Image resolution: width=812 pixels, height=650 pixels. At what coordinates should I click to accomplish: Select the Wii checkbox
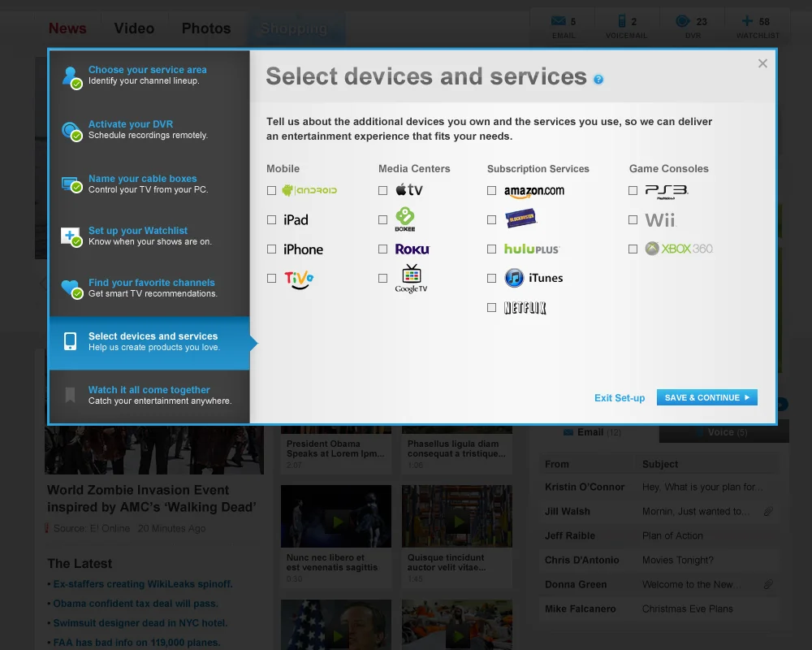click(633, 219)
